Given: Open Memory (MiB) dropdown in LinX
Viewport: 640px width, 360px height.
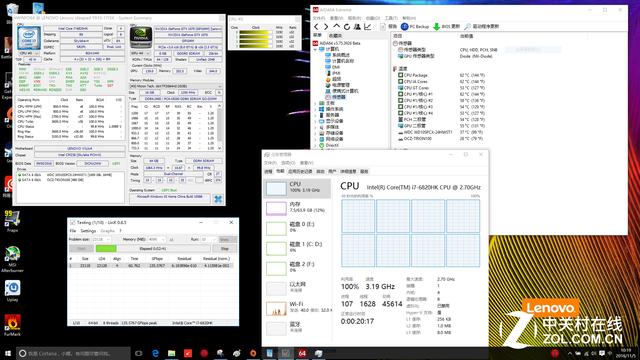Looking at the screenshot, I should (x=157, y=240).
